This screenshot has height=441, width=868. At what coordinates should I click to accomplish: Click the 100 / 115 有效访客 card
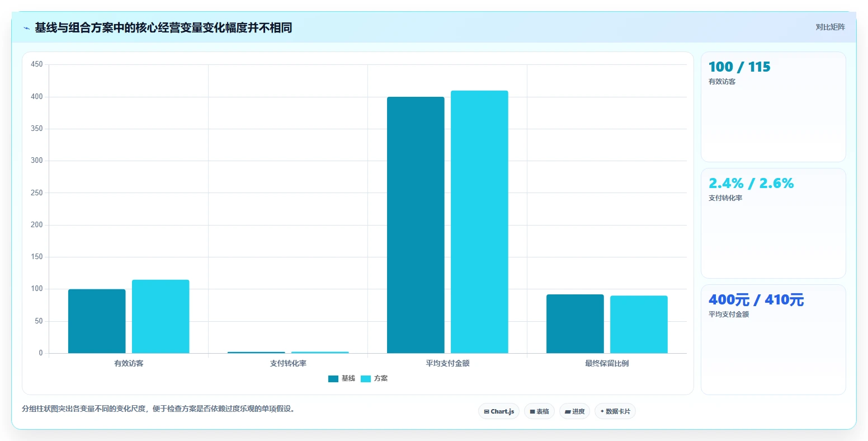tap(773, 107)
